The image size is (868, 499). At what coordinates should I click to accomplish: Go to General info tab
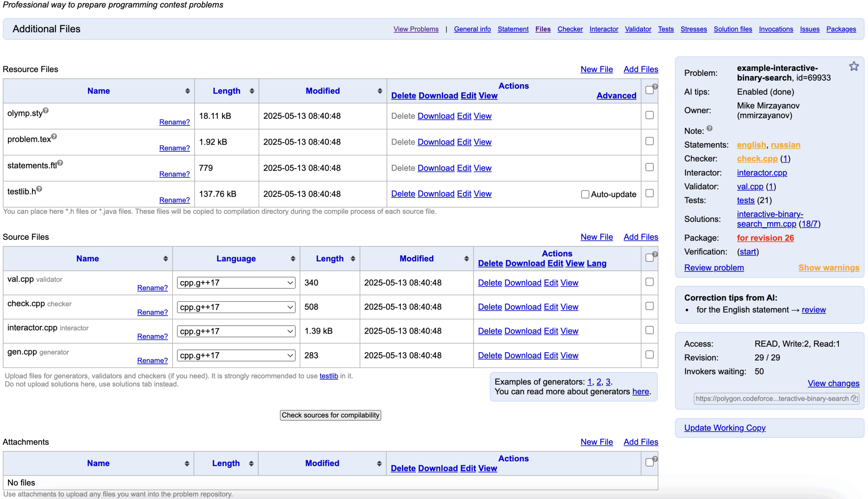472,29
